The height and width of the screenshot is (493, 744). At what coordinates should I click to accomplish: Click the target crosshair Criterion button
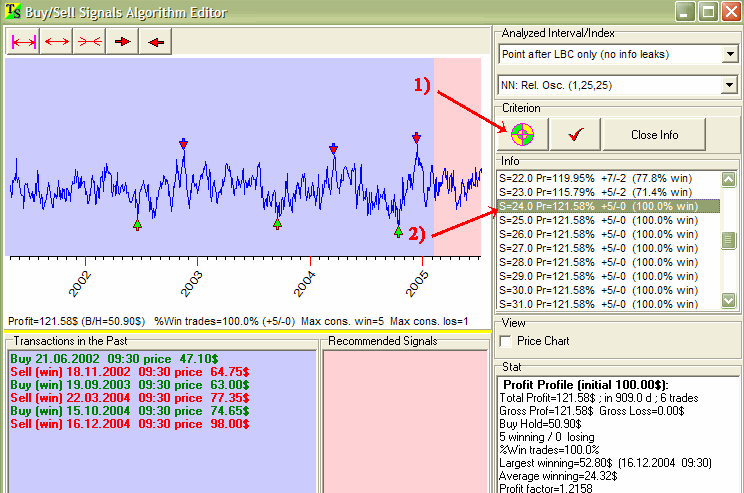[x=522, y=135]
